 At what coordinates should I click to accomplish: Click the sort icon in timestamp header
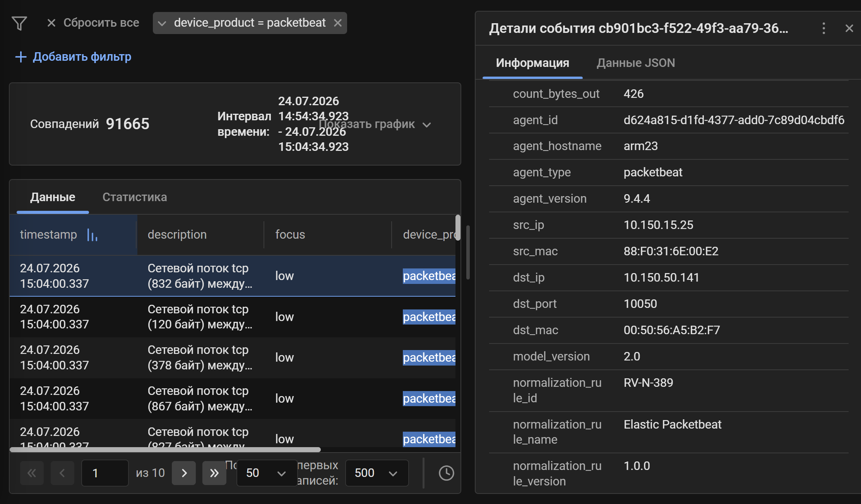click(x=92, y=235)
